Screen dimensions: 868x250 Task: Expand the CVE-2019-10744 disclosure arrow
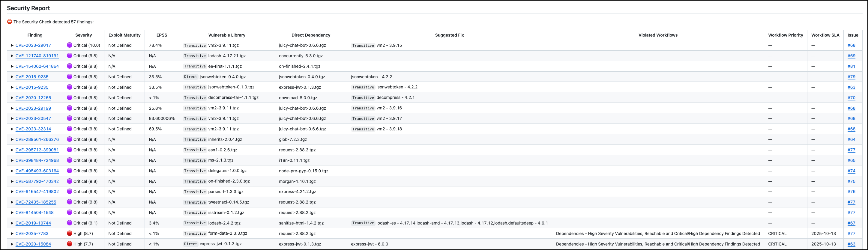[12, 223]
